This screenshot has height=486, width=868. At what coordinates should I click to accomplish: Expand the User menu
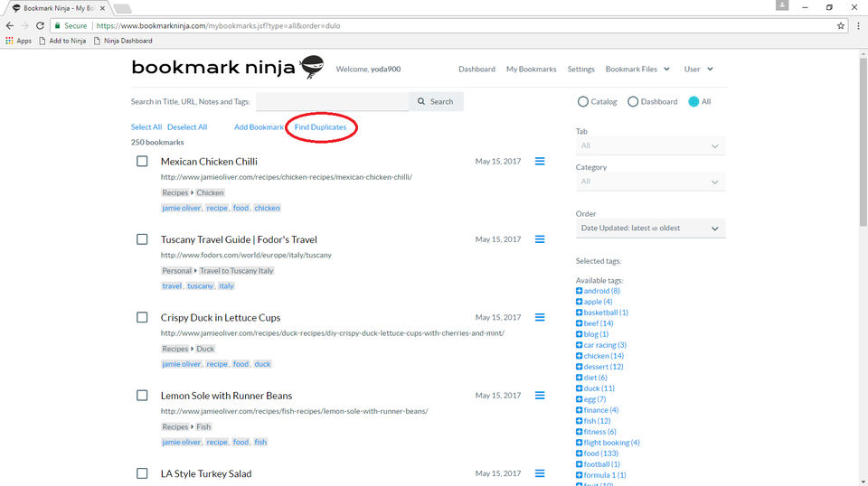(x=698, y=70)
